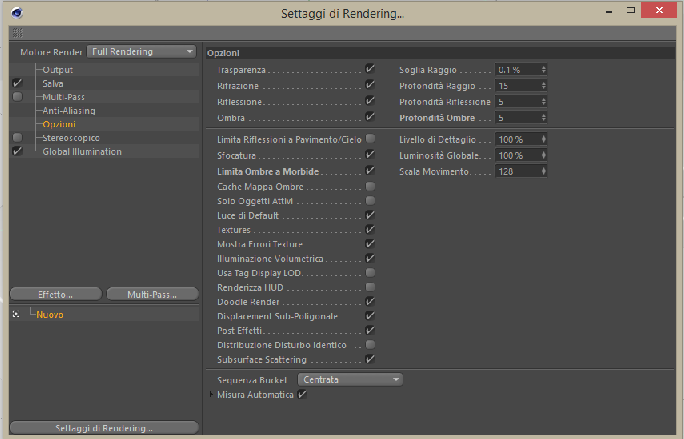Click the Scala Movimento spinner arrows
Viewport: 684px width, 439px height.
coord(544,172)
